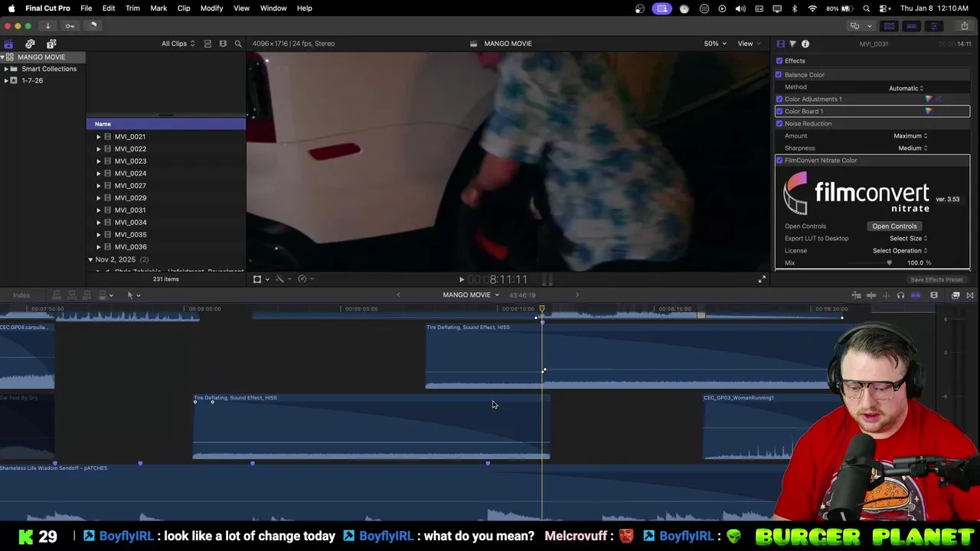Change Balance Color Method Automatic dropdown
This screenshot has width=980, height=551.
(x=906, y=88)
